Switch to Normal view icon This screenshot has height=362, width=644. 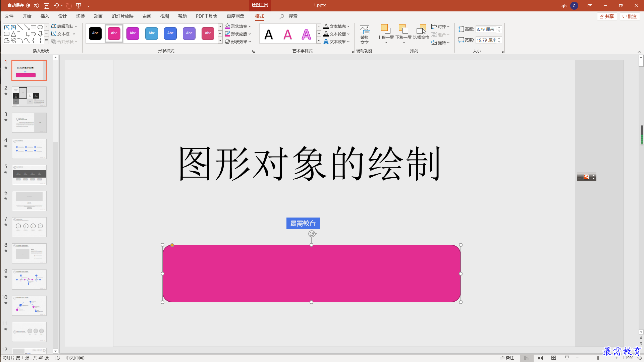click(527, 358)
